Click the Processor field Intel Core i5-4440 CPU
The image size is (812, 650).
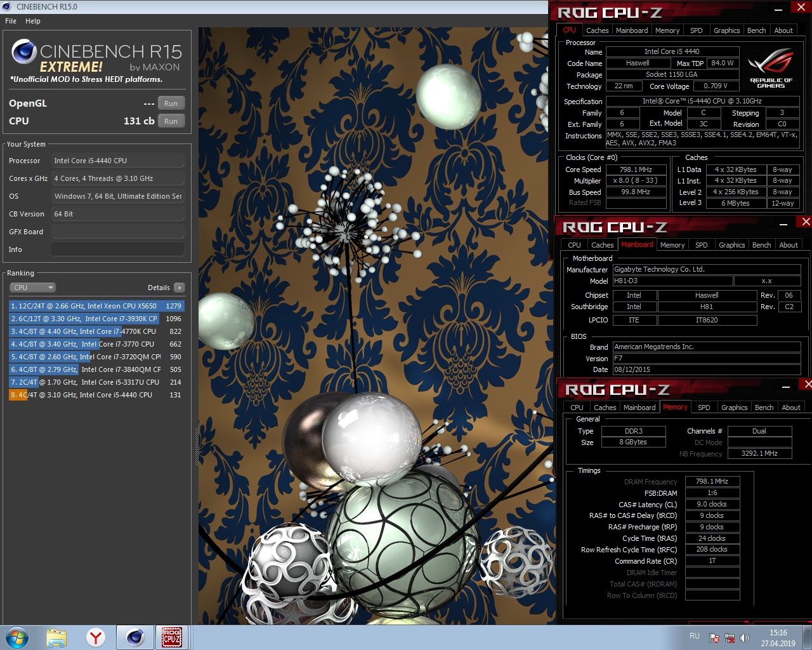tap(118, 161)
